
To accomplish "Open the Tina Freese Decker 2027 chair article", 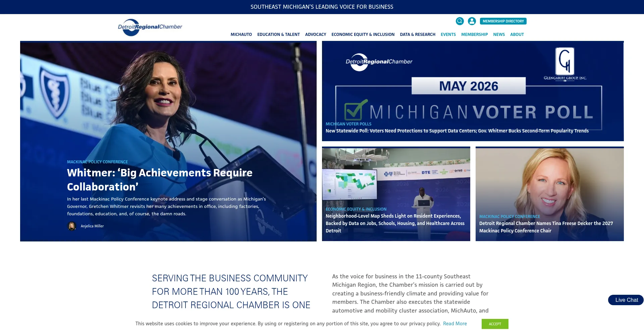I will (x=546, y=227).
